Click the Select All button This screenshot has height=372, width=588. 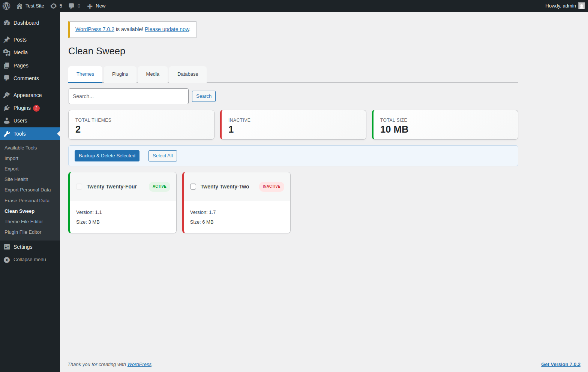(x=163, y=156)
